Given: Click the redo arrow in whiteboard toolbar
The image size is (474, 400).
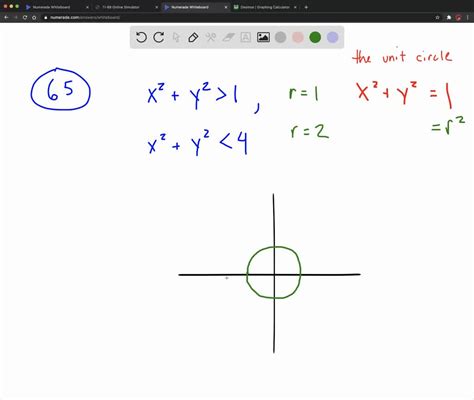Looking at the screenshot, I should [159, 37].
